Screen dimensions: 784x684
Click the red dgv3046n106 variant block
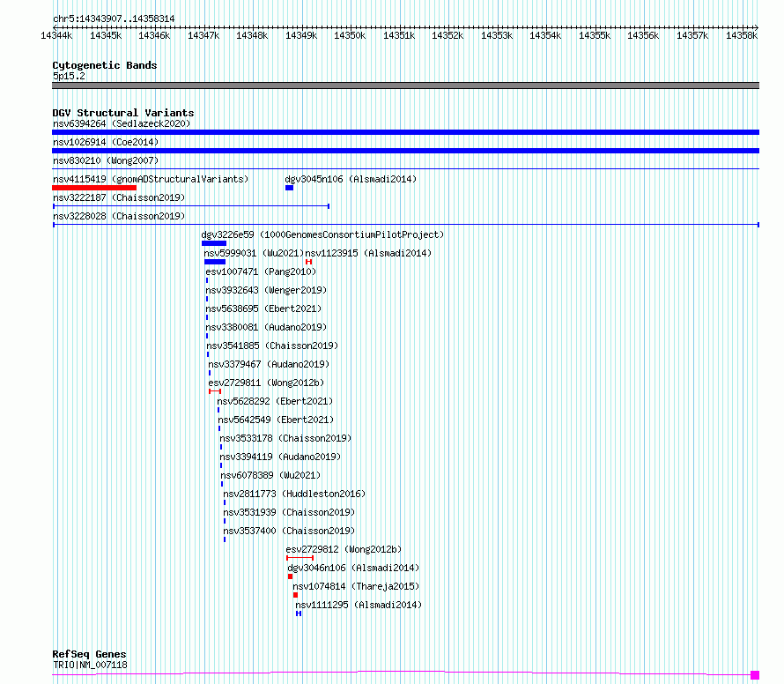click(x=290, y=576)
